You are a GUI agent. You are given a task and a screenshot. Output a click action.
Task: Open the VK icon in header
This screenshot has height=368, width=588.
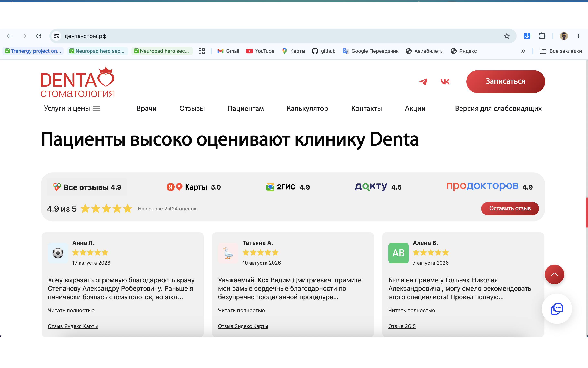(x=445, y=82)
